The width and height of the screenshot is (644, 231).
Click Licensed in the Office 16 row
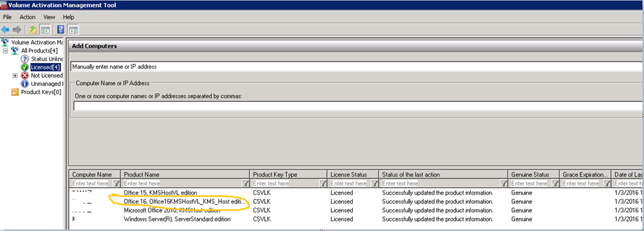pos(341,201)
